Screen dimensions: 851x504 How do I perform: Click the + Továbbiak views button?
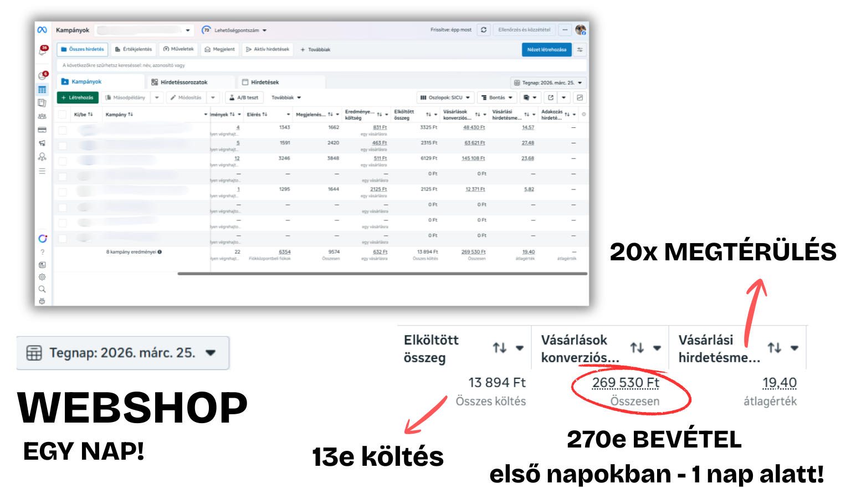[x=315, y=50]
